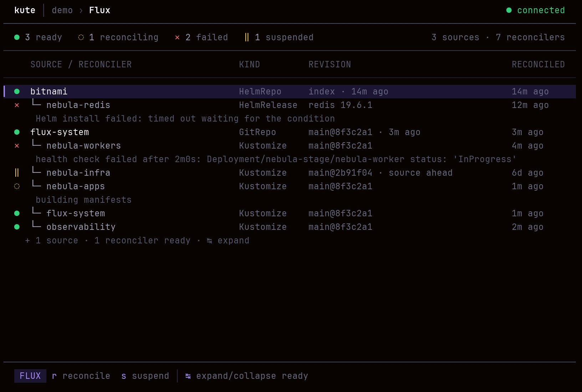The image size is (582, 392).
Task: Click the plus sign before '1 source'
Action: (27, 241)
